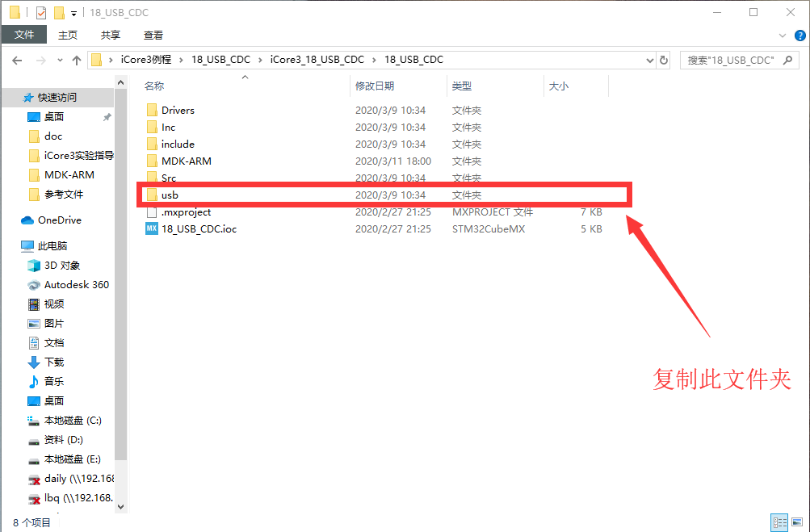
Task: Open the OneDrive cloud icon entry
Action: click(x=27, y=220)
